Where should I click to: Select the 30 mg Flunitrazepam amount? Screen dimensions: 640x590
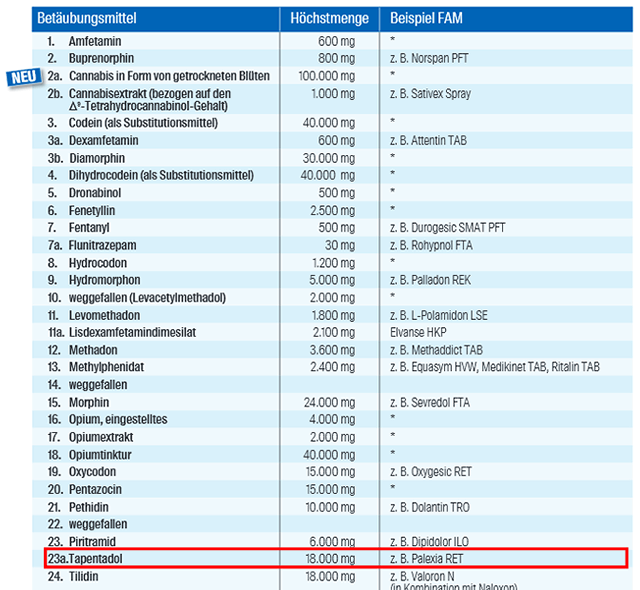pyautogui.click(x=340, y=245)
